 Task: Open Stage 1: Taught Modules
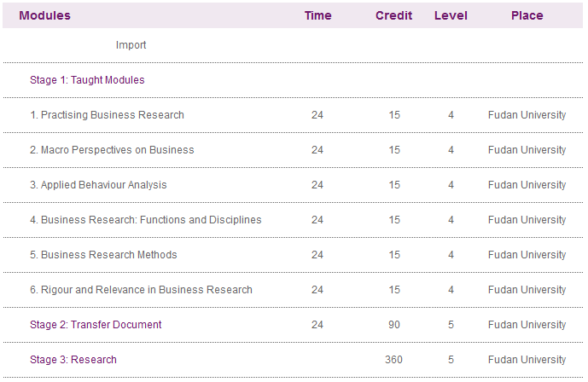[87, 80]
